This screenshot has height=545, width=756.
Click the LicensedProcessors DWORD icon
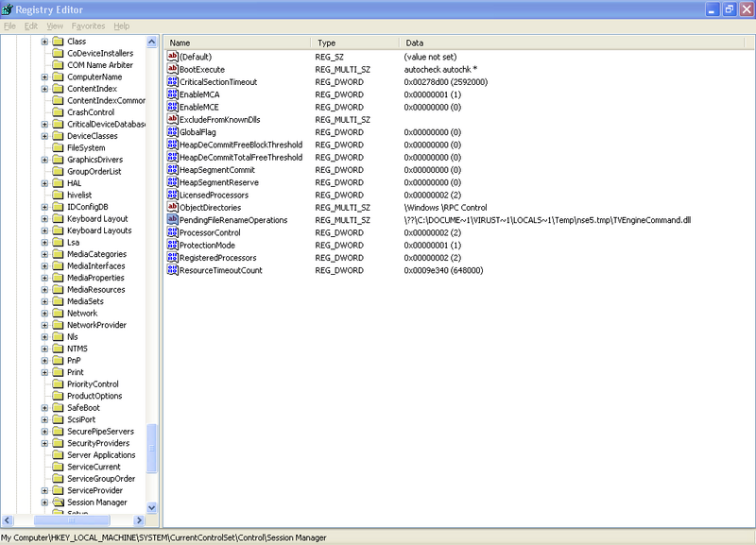pyautogui.click(x=173, y=195)
